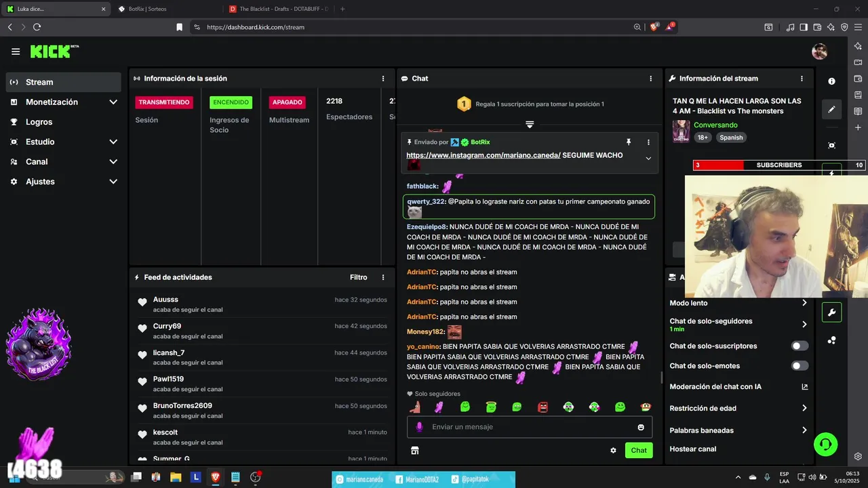Viewport: 868px width, 488px height.
Task: Open options menu of Información de la sesión
Action: [x=383, y=79]
